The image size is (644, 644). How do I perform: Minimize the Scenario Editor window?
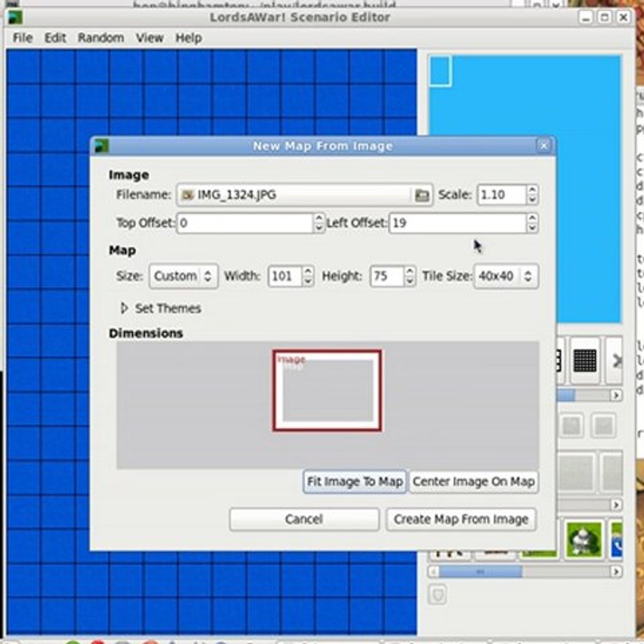coord(586,17)
